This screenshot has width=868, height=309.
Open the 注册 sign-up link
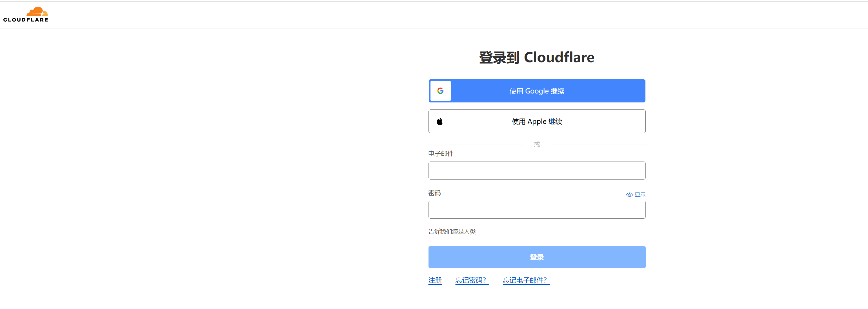pos(435,280)
